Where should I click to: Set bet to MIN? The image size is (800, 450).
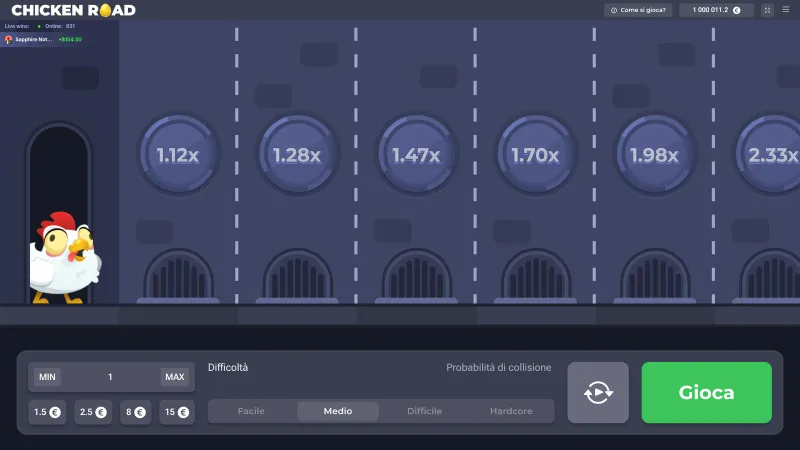47,377
